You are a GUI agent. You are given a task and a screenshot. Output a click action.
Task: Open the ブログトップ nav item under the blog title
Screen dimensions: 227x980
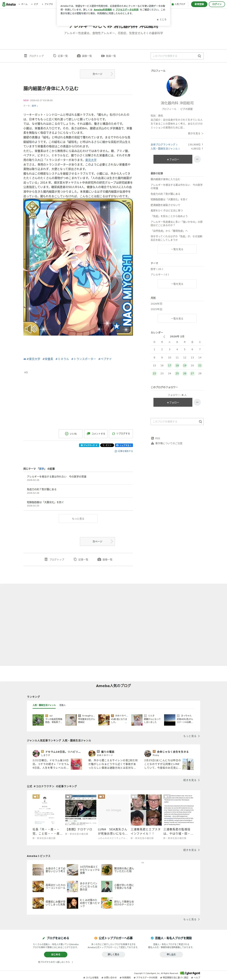tap(34, 56)
